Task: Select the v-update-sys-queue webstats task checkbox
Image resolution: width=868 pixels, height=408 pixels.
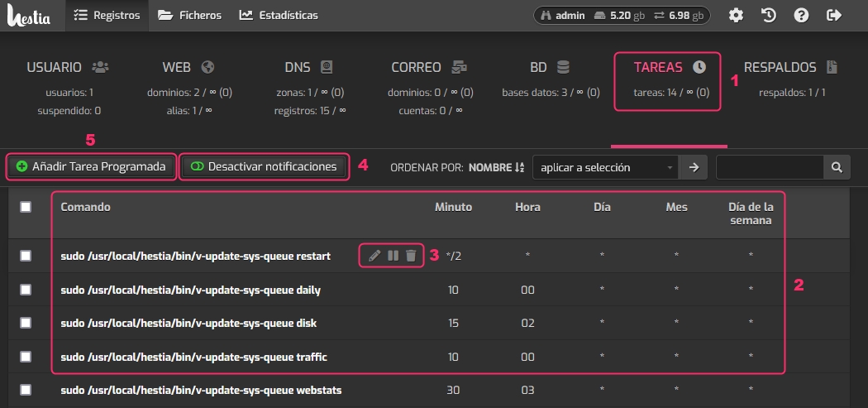Action: (x=26, y=389)
